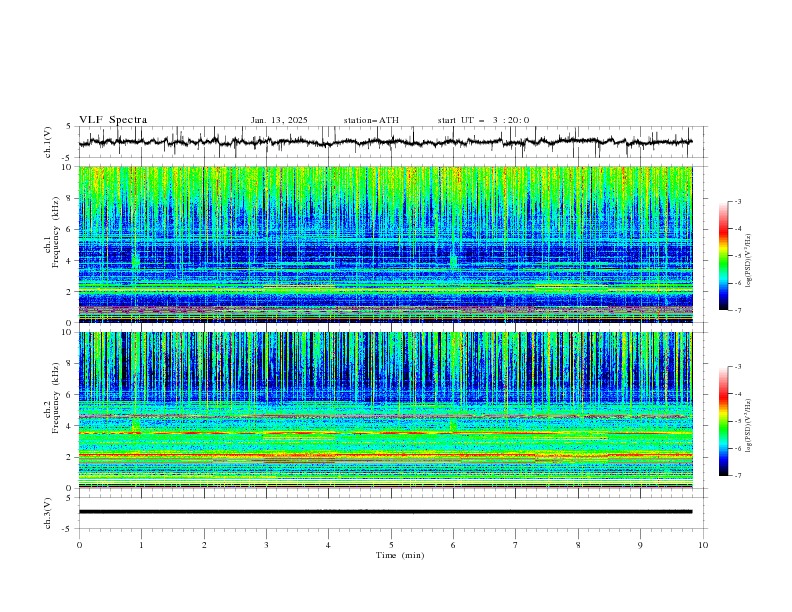792x612 pixels.
Task: Click the "station=ATH" label
Action: [x=371, y=120]
